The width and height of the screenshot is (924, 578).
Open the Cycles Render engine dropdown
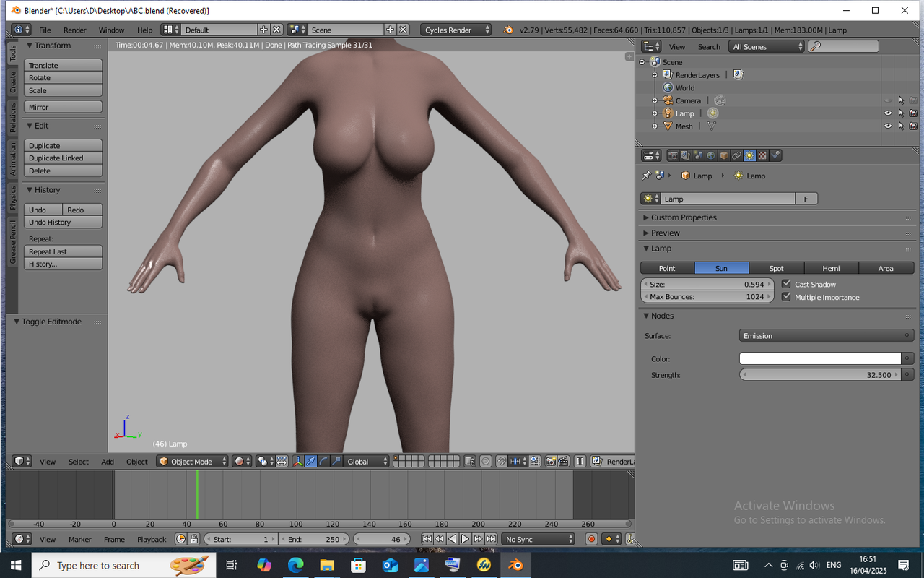pos(456,30)
